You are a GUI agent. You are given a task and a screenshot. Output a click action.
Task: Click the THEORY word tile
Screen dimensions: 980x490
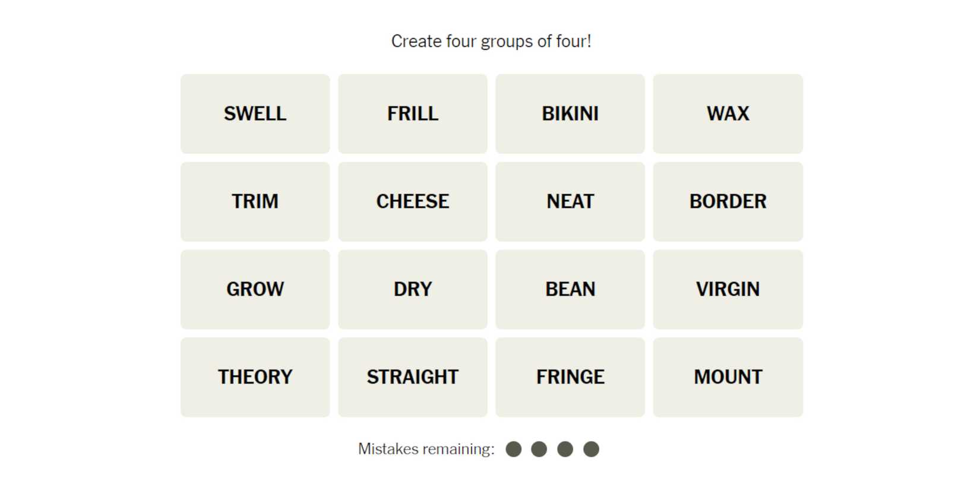(x=255, y=377)
